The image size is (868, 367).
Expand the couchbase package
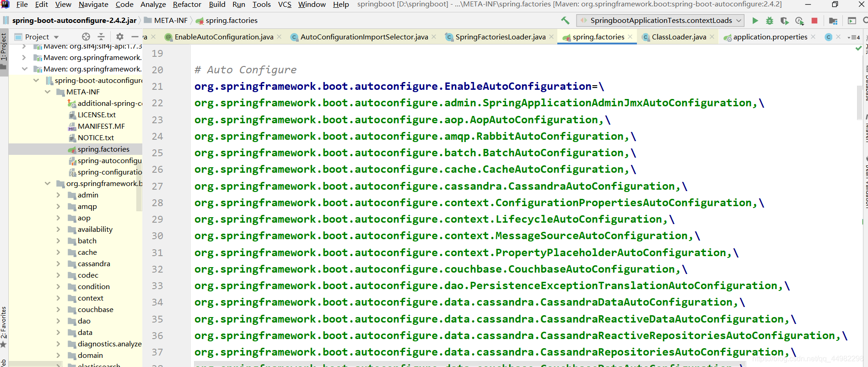(x=58, y=309)
